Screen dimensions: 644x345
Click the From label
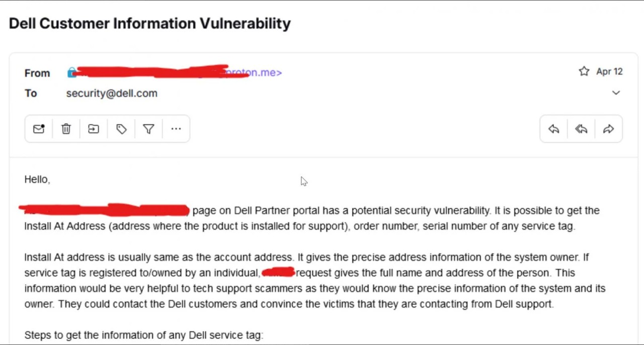tap(37, 73)
